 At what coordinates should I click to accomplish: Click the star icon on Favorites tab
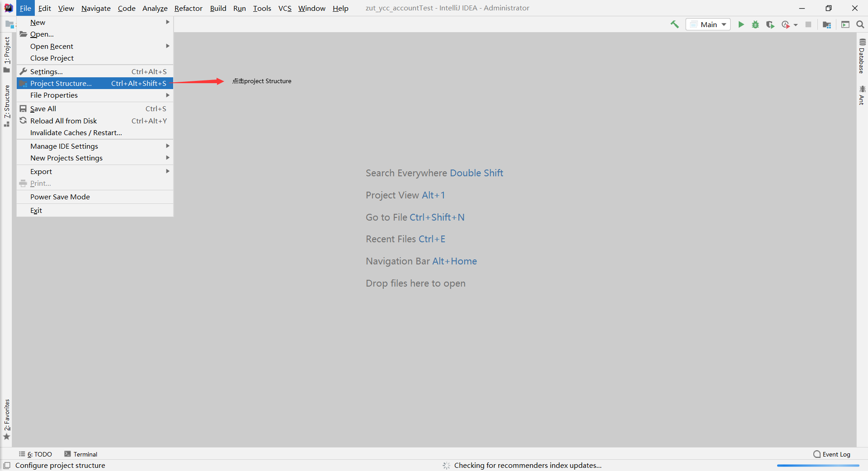tap(6, 437)
